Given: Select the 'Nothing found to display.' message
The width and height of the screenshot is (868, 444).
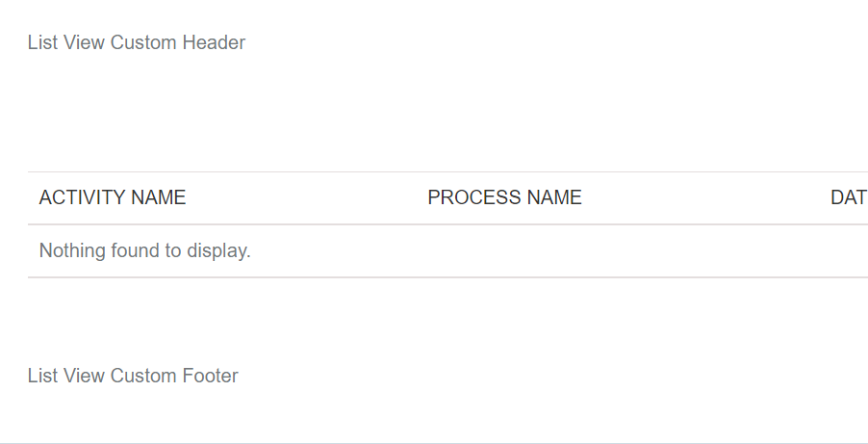Looking at the screenshot, I should coord(144,250).
